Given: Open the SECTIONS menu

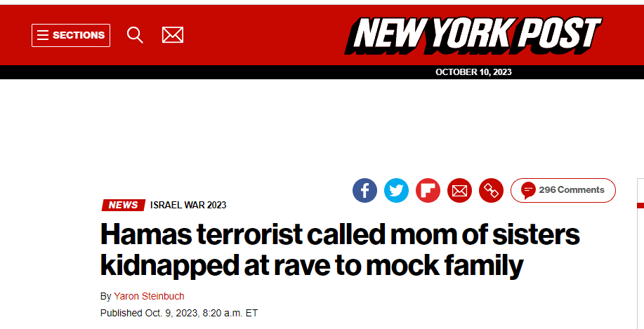Looking at the screenshot, I should click(x=71, y=35).
